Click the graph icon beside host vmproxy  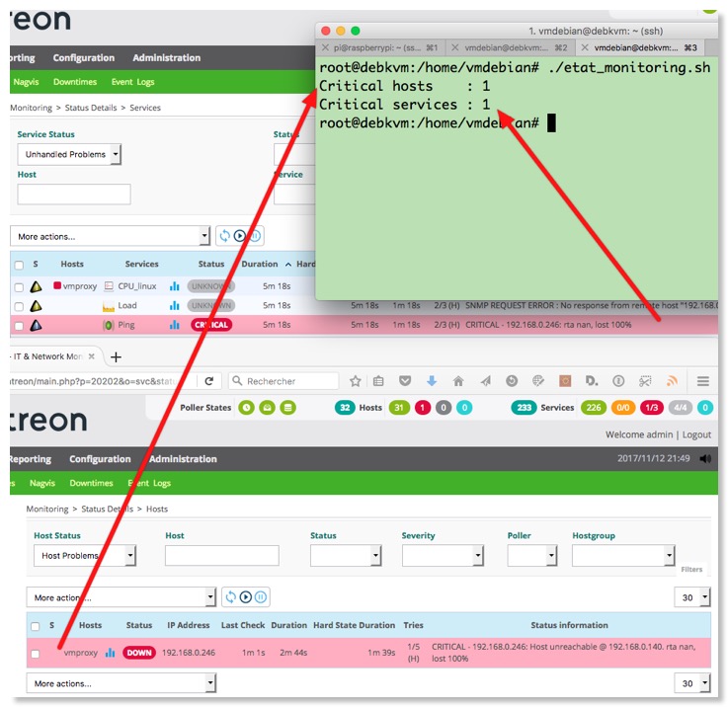tap(111, 653)
